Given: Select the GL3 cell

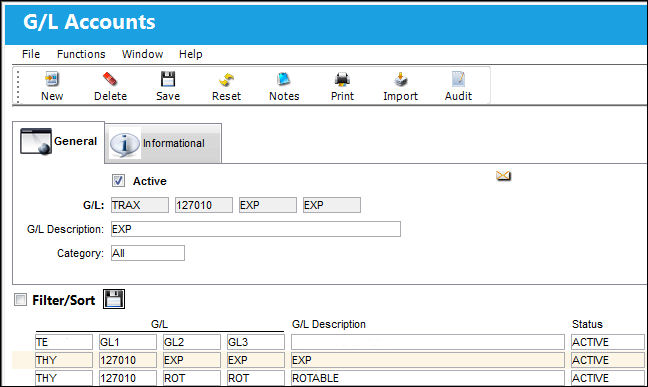Looking at the screenshot, I should pos(256,342).
